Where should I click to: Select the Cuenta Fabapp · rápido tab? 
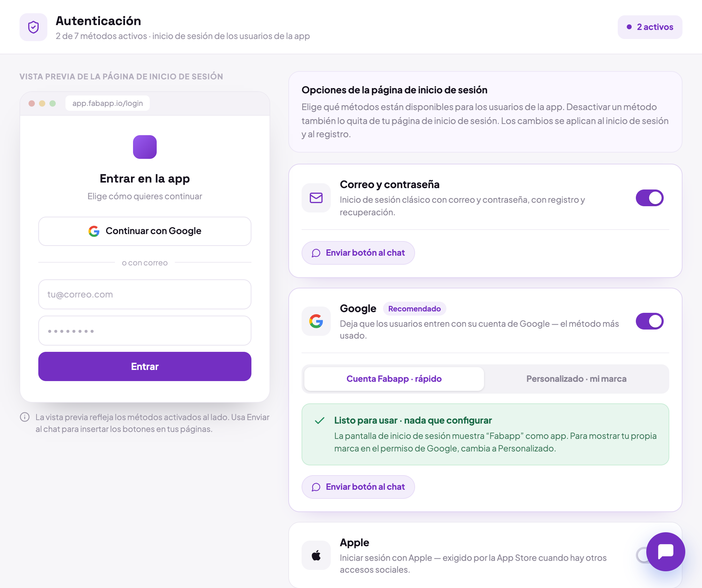tap(394, 379)
